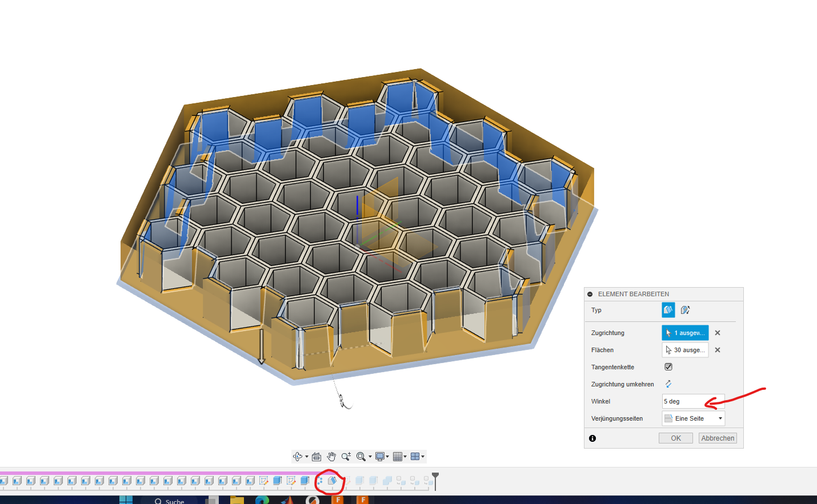Choose the Fit zoom window tool
Image resolution: width=817 pixels, height=504 pixels.
[x=361, y=457]
